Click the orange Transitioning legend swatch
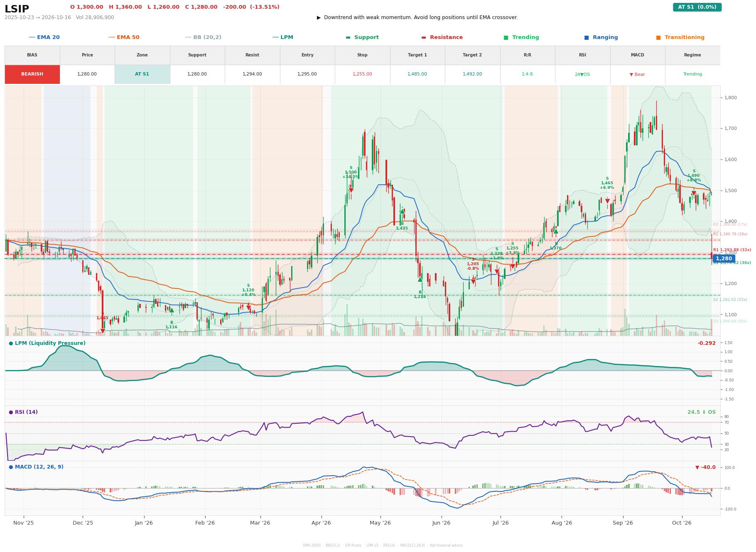The width and height of the screenshot is (756, 552). click(658, 37)
